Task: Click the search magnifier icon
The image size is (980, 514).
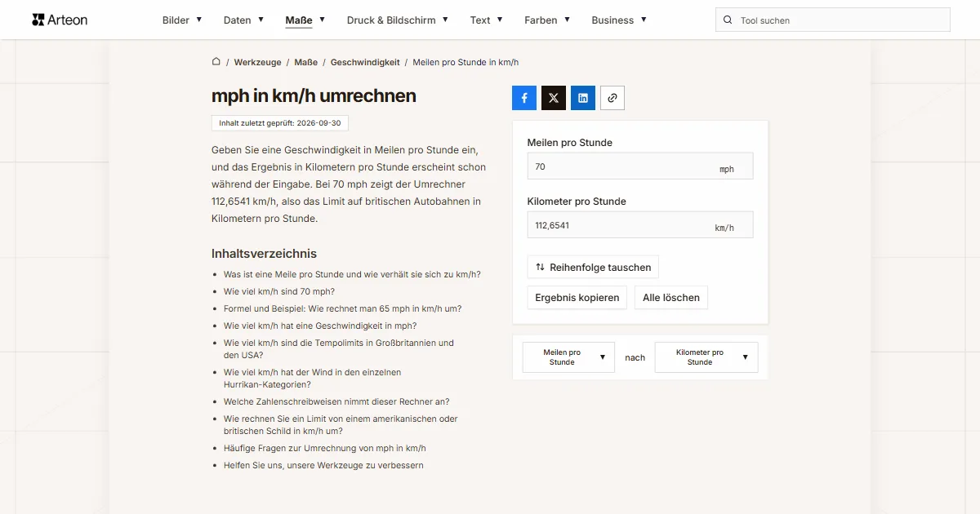Action: (x=728, y=20)
